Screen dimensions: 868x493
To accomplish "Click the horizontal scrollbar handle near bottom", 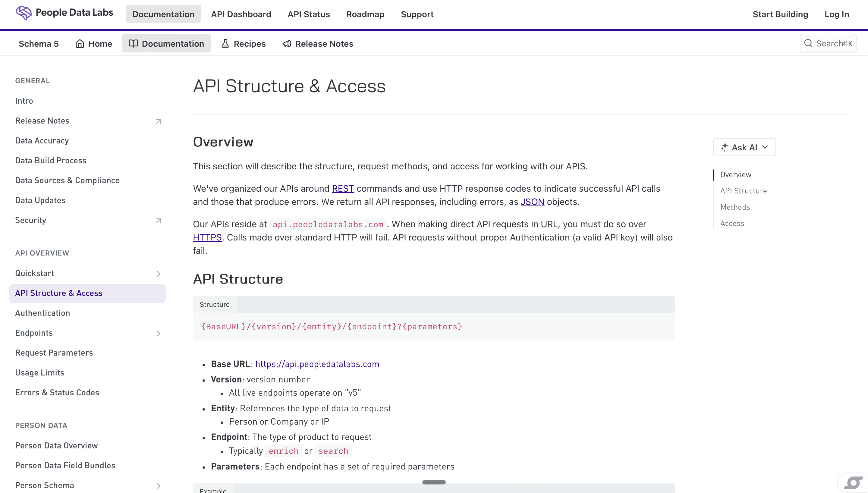I will (x=434, y=482).
